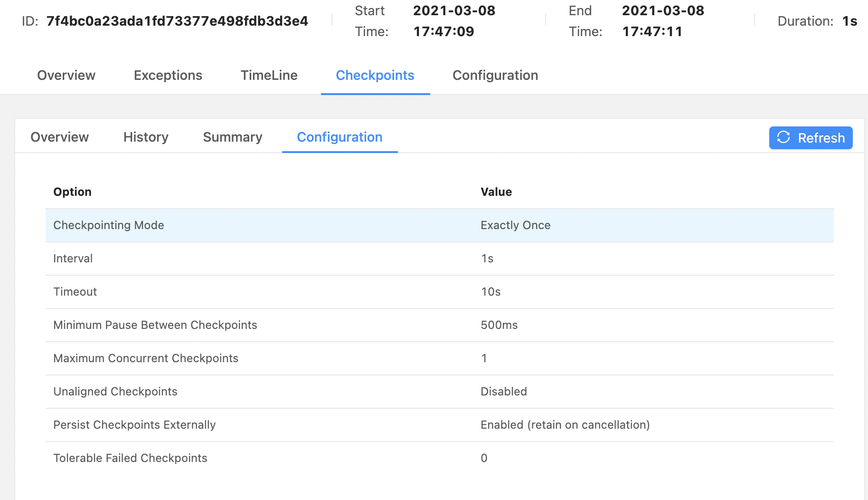Open the TimeLine tab
Image resolution: width=868 pixels, height=500 pixels.
click(269, 76)
